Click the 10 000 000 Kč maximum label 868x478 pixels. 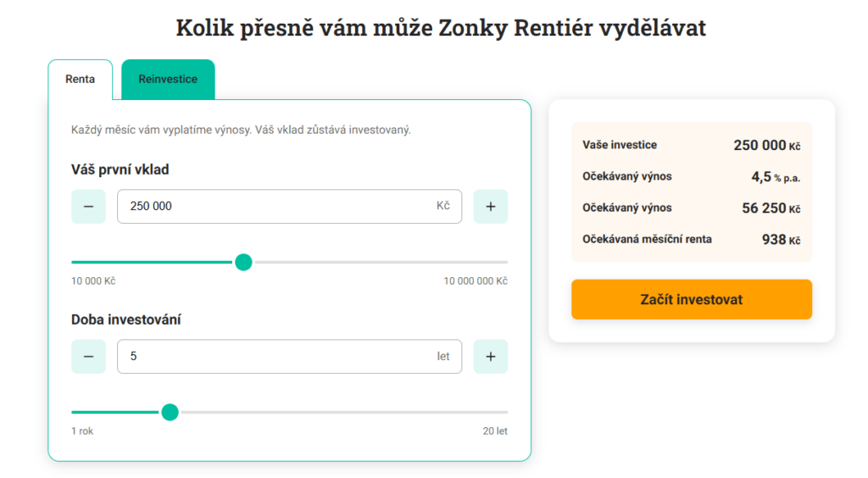476,281
